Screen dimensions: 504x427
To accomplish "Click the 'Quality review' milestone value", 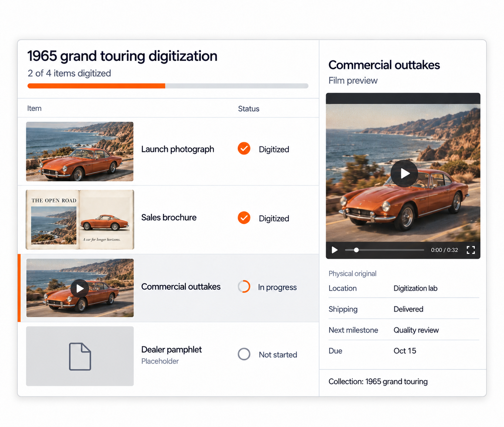I will pyautogui.click(x=416, y=330).
